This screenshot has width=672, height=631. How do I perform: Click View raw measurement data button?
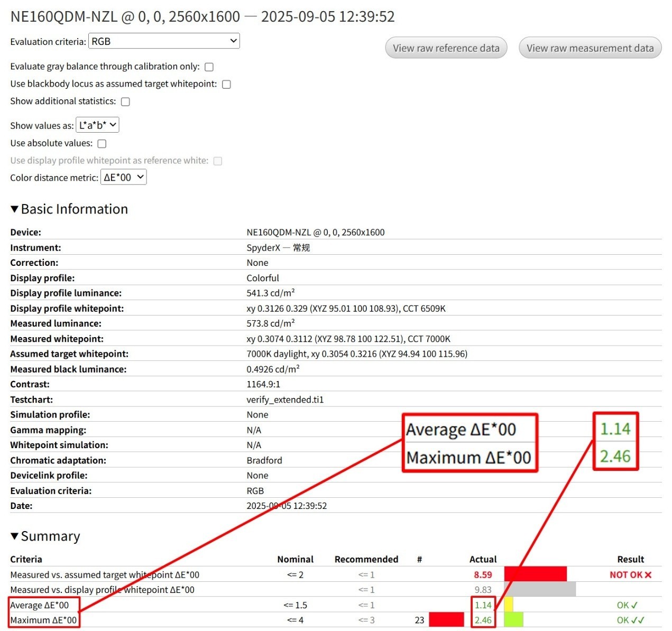tap(590, 48)
